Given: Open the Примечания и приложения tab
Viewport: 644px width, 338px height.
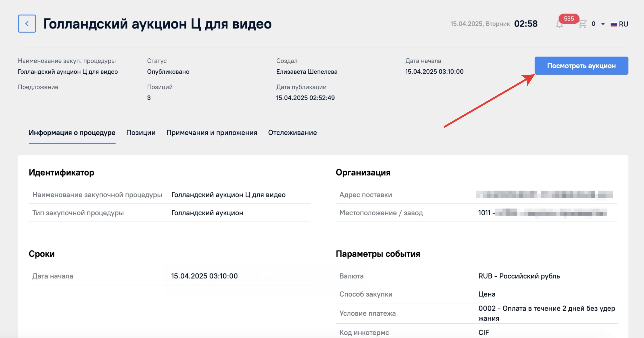Looking at the screenshot, I should pyautogui.click(x=211, y=133).
